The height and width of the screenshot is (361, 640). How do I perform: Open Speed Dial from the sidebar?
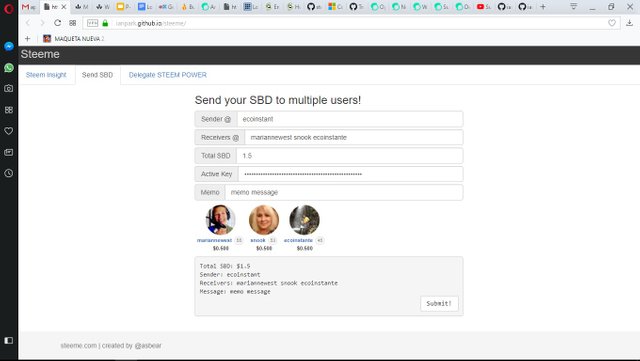coord(9,110)
